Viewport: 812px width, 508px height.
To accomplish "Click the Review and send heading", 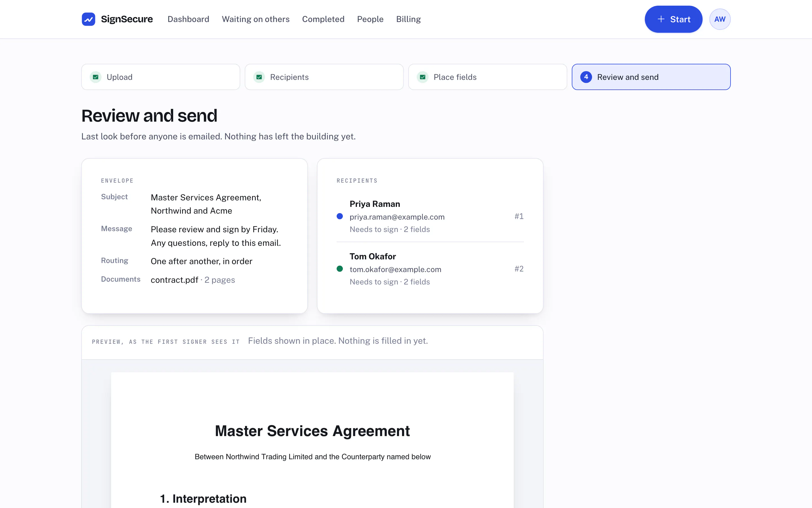I will pyautogui.click(x=149, y=116).
